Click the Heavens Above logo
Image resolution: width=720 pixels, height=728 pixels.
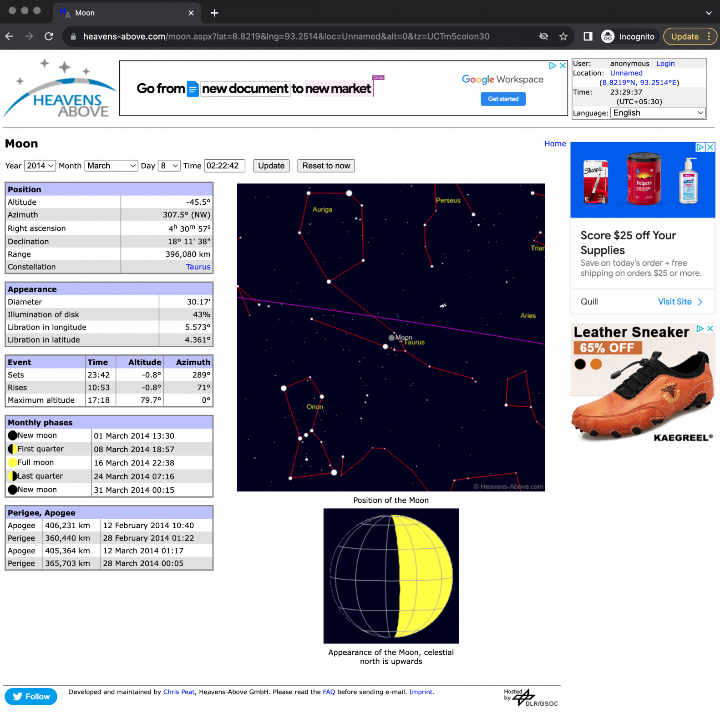[x=59, y=89]
